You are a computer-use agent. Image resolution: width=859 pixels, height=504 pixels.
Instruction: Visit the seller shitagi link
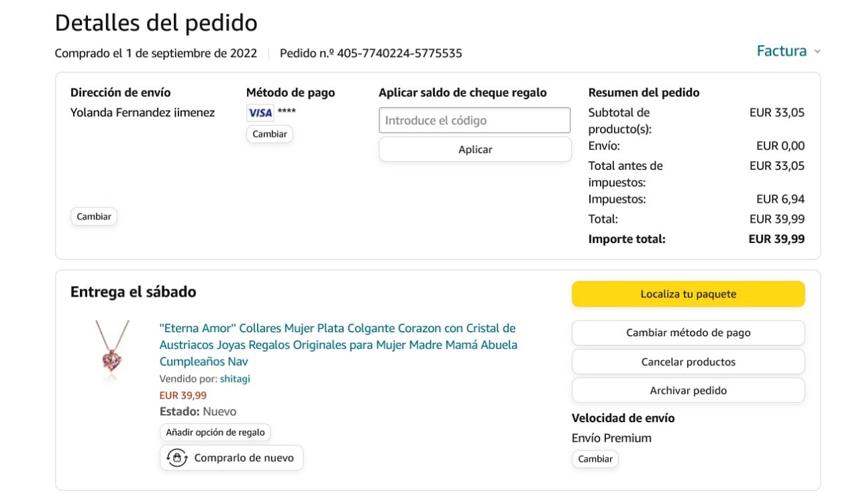[235, 379]
